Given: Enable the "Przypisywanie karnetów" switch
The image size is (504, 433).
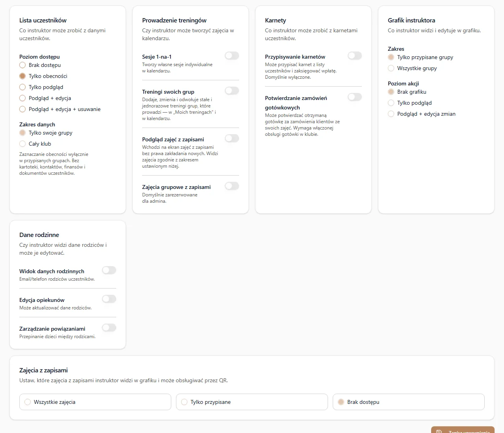Looking at the screenshot, I should [355, 56].
